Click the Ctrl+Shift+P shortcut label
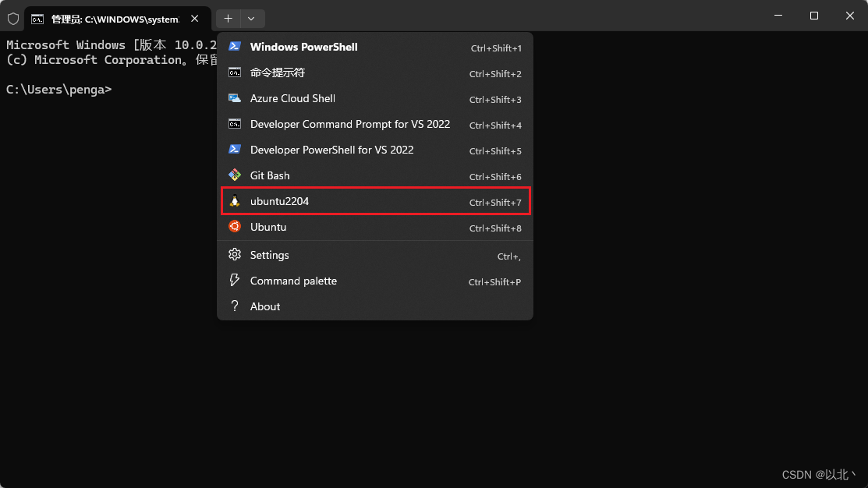Image resolution: width=868 pixels, height=488 pixels. (495, 281)
